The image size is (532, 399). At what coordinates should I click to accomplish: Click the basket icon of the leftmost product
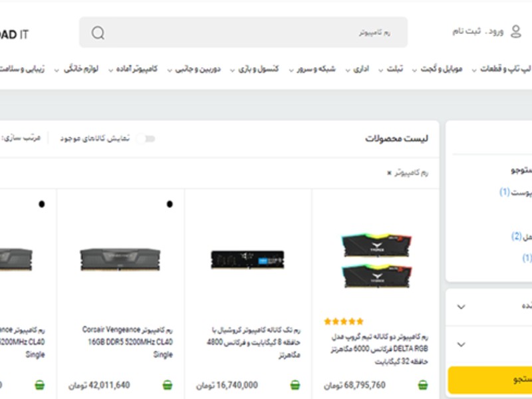coord(40,385)
